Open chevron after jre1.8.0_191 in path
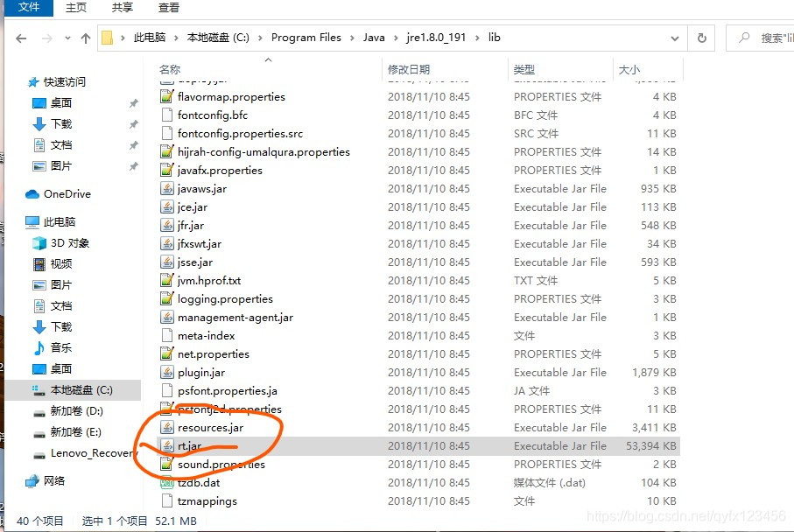The width and height of the screenshot is (794, 532). (x=477, y=38)
